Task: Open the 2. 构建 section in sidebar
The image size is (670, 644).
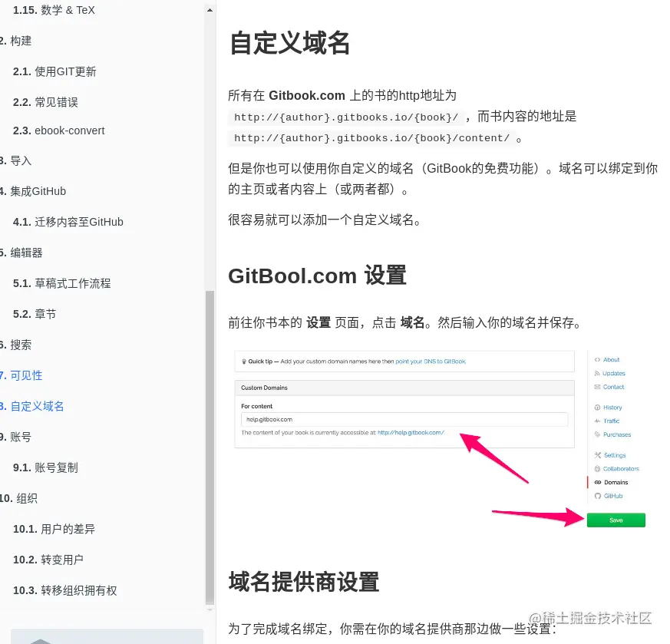Action: coord(16,41)
